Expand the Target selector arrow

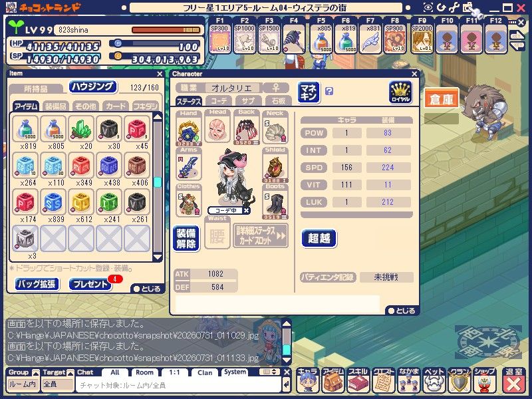click(x=70, y=373)
